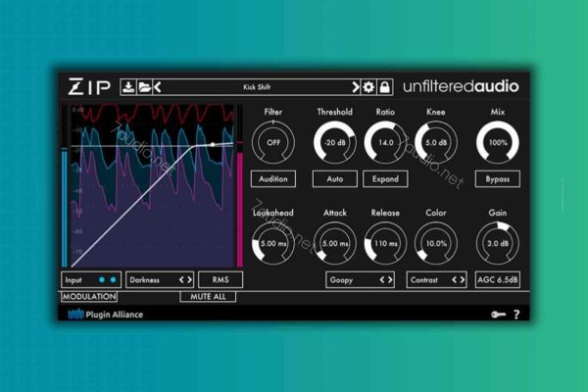Click the Plugin Alliance logo
The image size is (588, 392).
(106, 315)
